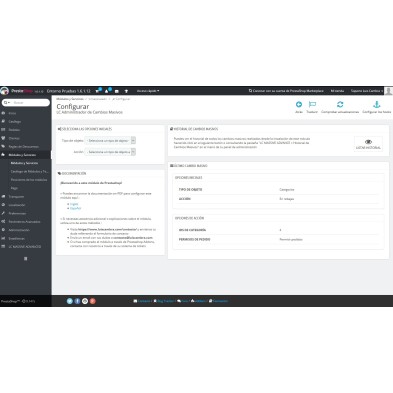This screenshot has height=393, width=393.
Task: Open the search type magnifier dropdown
Action: click(x=7, y=102)
